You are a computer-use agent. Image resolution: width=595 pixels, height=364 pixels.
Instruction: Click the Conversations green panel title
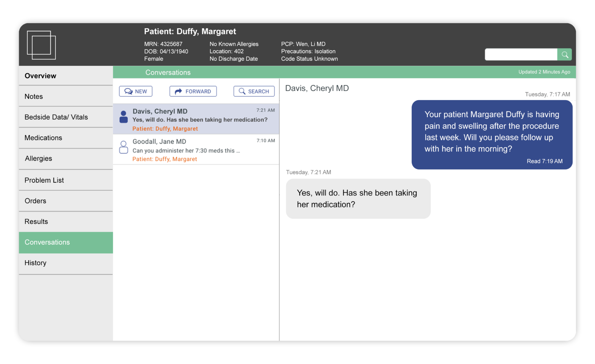tap(168, 73)
